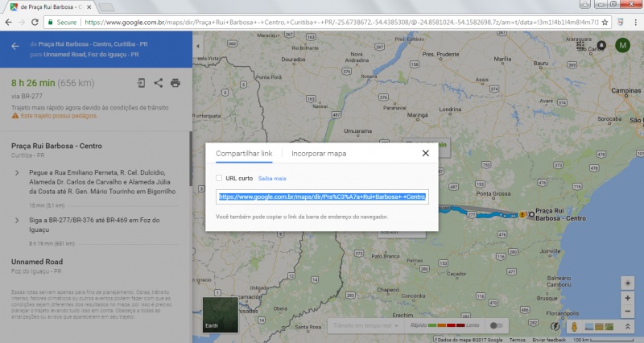Click Enviar feedback in map footer
This screenshot has height=343, width=644.
[x=549, y=340]
